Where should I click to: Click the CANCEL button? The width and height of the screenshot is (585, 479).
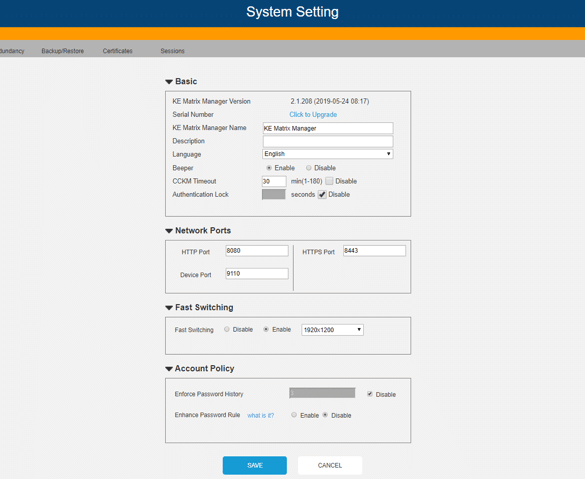click(x=330, y=465)
